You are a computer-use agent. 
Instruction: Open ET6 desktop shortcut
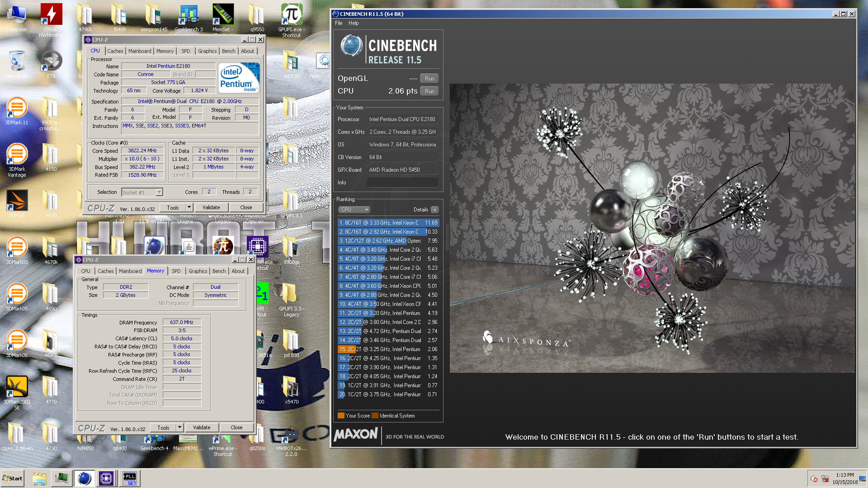pos(51,64)
